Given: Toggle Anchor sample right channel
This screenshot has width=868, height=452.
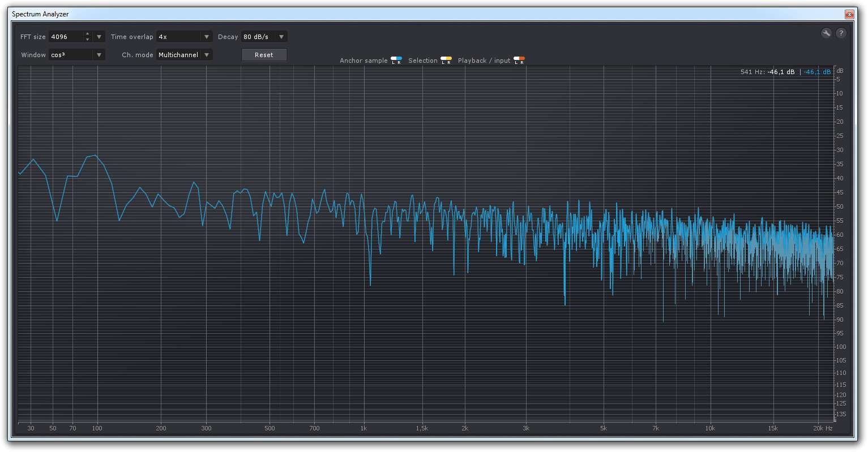Looking at the screenshot, I should point(399,59).
